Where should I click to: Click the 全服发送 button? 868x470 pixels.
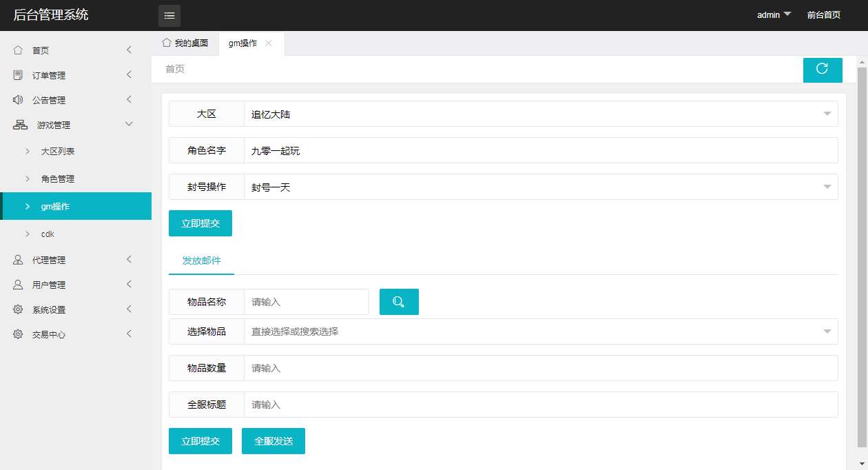tap(273, 441)
